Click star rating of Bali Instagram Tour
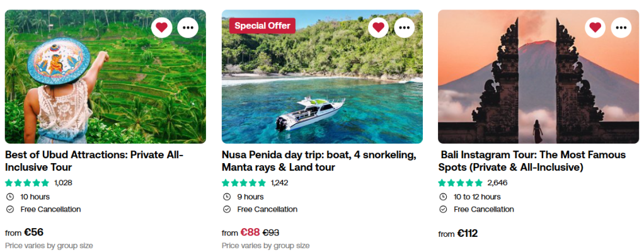 [x=461, y=183]
